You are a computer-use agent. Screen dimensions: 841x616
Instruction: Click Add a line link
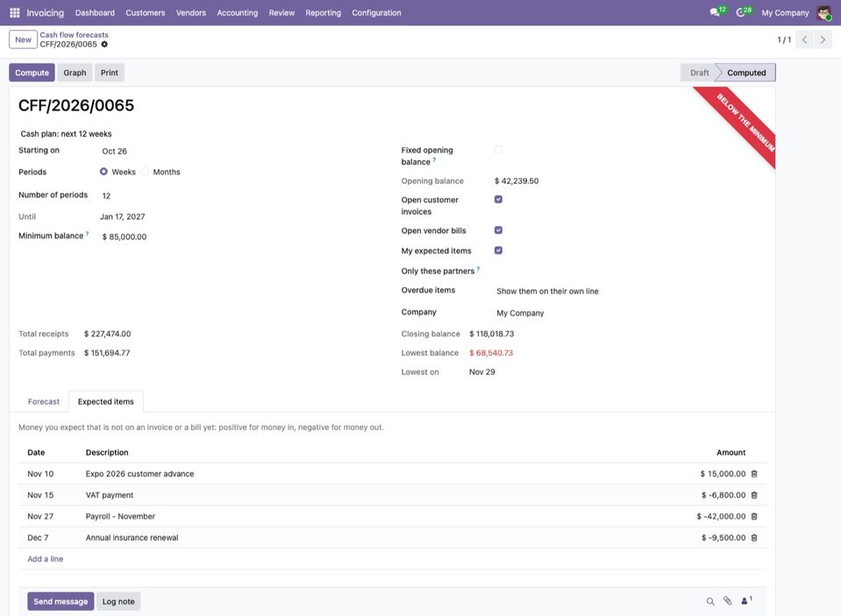pos(45,559)
